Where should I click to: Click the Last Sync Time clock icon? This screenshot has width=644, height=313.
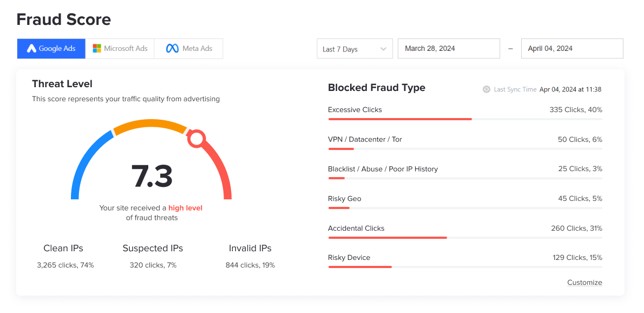tap(486, 89)
